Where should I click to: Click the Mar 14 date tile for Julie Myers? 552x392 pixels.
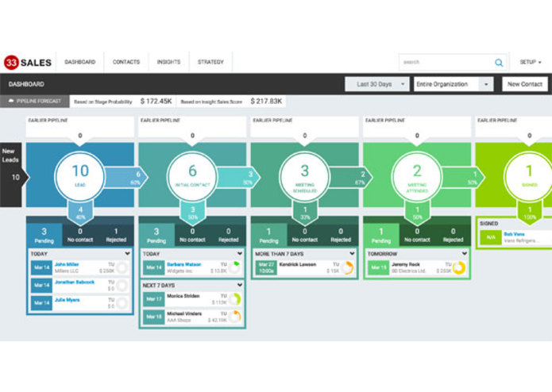tap(41, 303)
